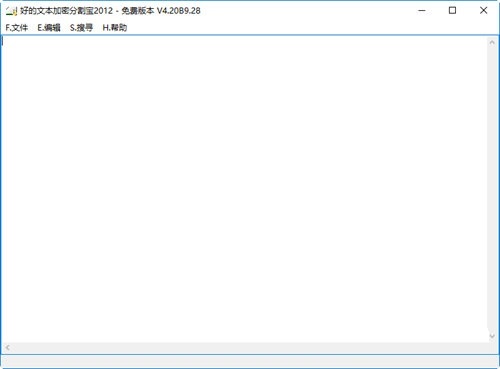Click the version text V4.2089.28 in title

pos(179,11)
